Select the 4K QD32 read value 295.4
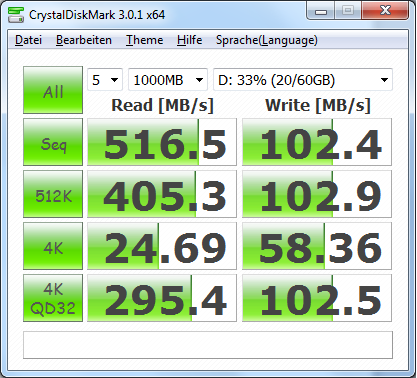 coord(162,298)
